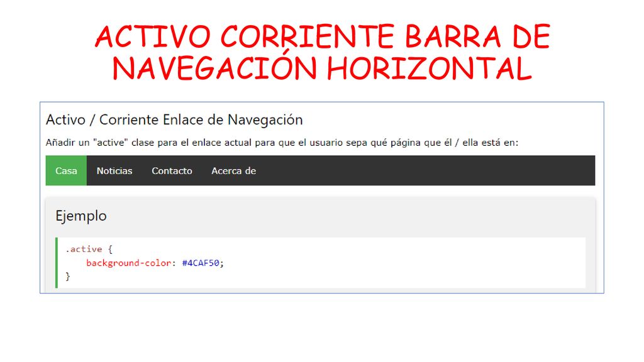The width and height of the screenshot is (644, 362).
Task: Go to the Contacto navigation link
Action: pos(172,170)
